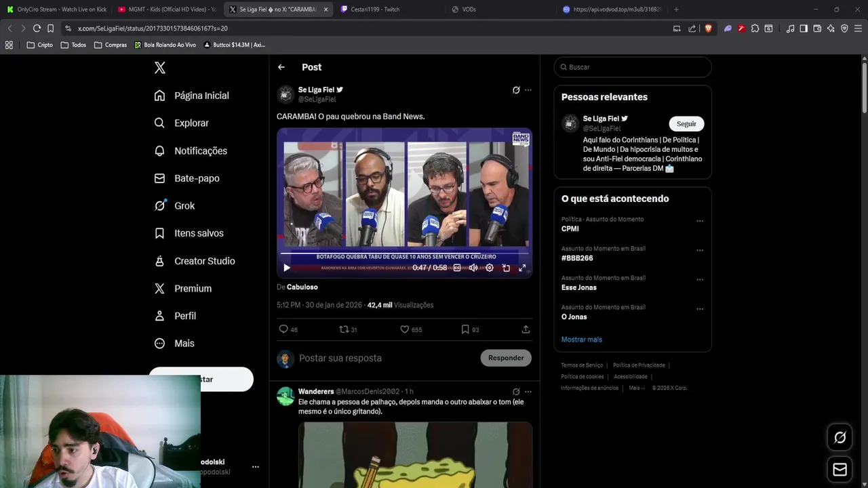Image resolution: width=868 pixels, height=488 pixels.
Task: Open Página Inicial in the sidebar
Action: click(191, 96)
